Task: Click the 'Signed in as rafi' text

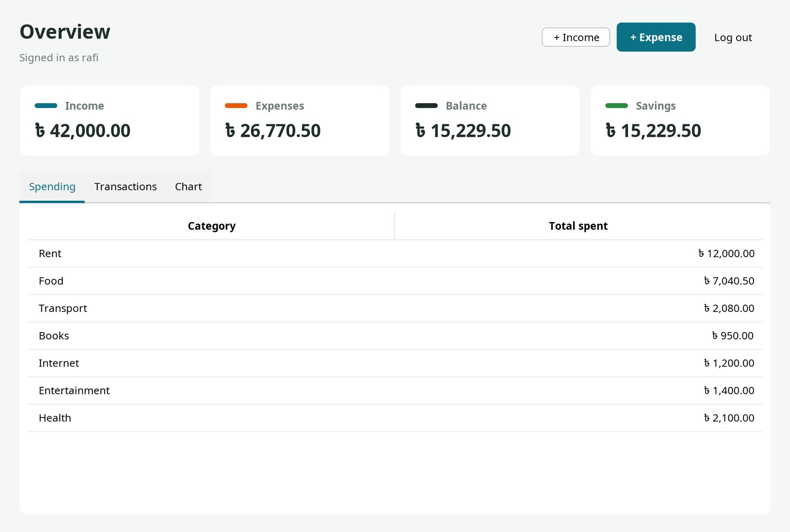Action: (x=59, y=58)
